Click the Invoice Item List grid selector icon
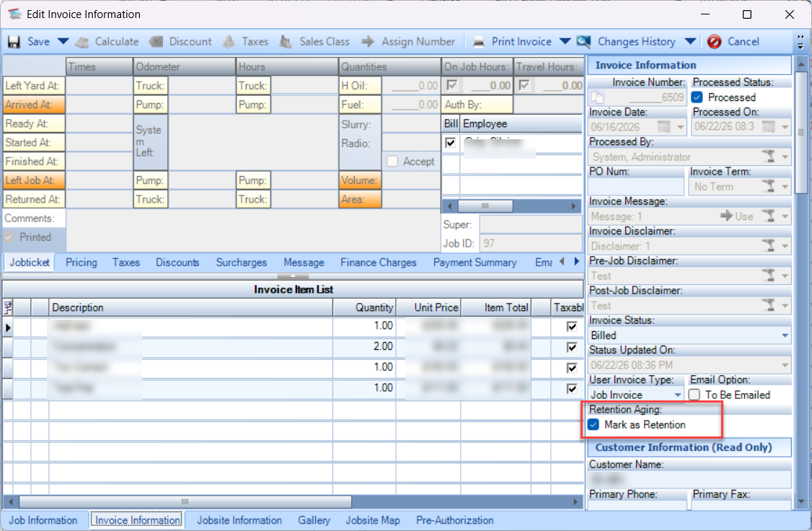 [8, 308]
